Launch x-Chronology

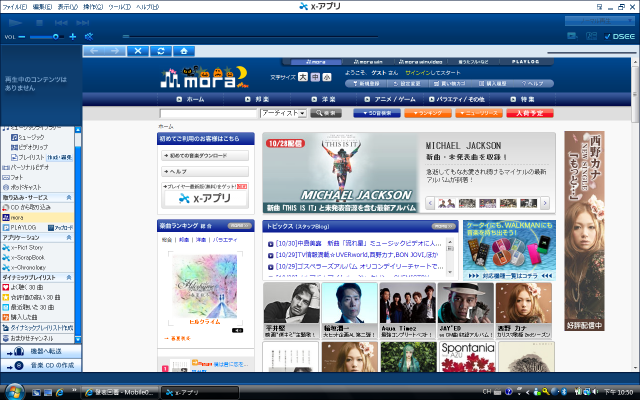[24, 267]
